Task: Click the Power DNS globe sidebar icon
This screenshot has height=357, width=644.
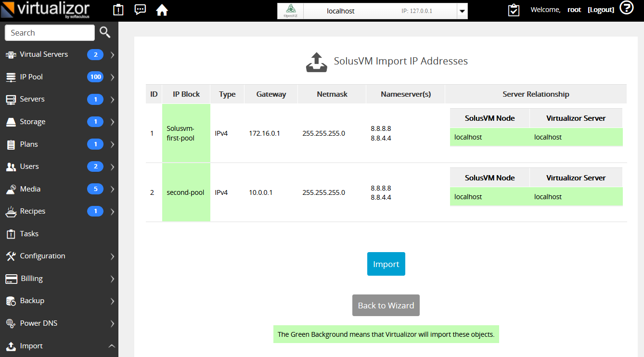Action: click(x=11, y=323)
